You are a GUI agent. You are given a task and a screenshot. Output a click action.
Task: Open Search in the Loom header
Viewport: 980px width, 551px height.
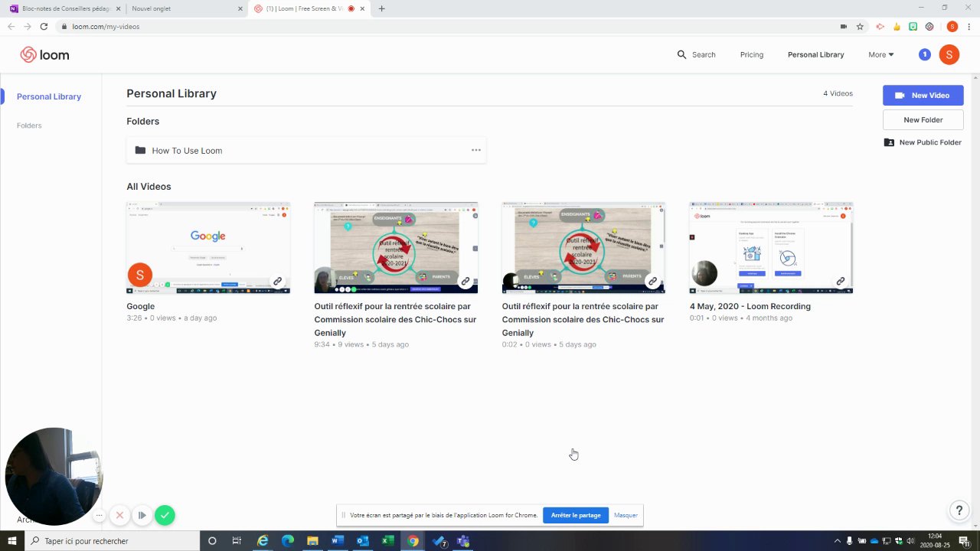[x=696, y=55]
